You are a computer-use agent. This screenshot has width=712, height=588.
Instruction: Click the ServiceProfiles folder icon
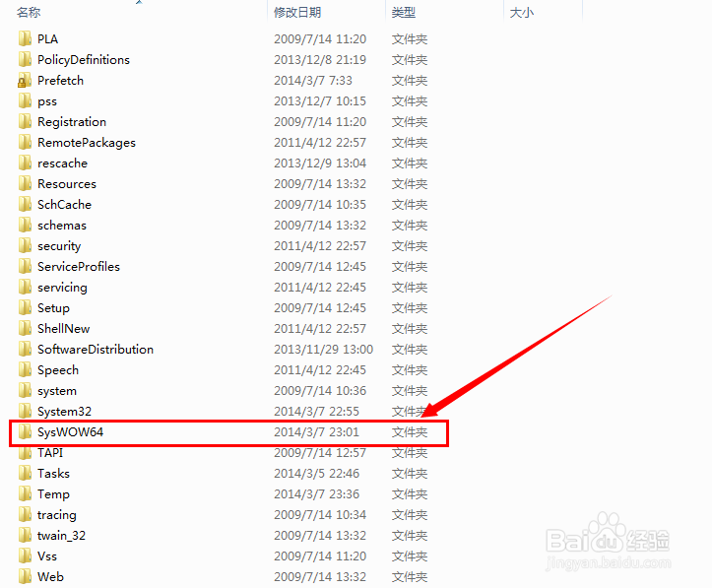coord(25,267)
